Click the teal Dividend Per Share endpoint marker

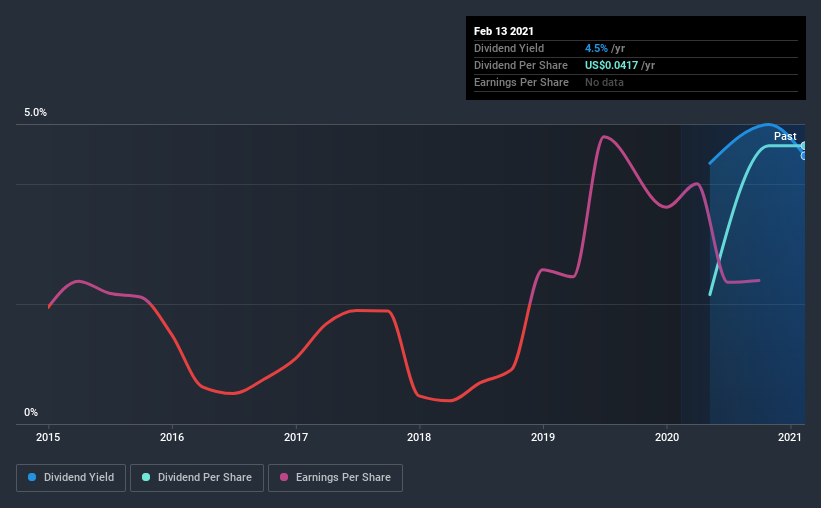[x=803, y=146]
